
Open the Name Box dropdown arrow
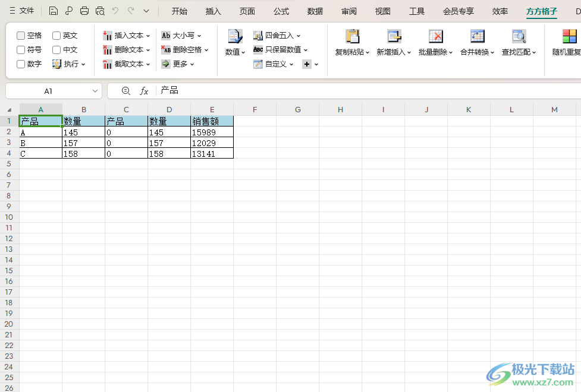point(96,91)
